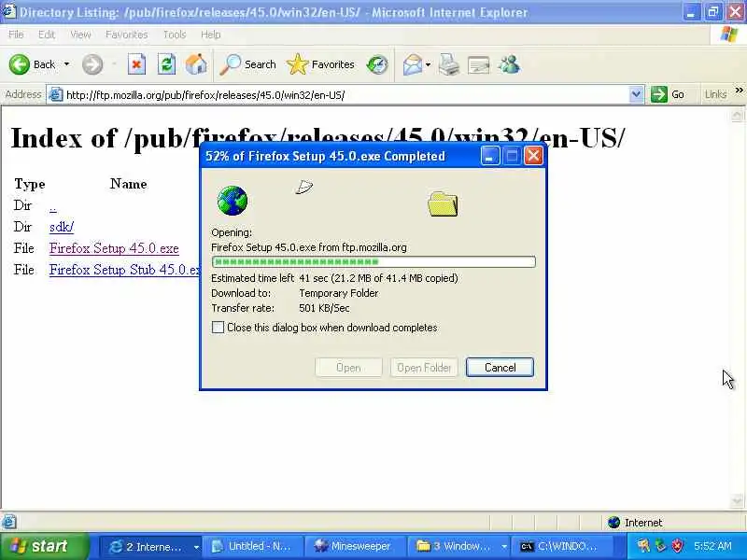The width and height of the screenshot is (747, 560).
Task: Switch to Untitled Notepad taskbar button
Action: pyautogui.click(x=252, y=546)
